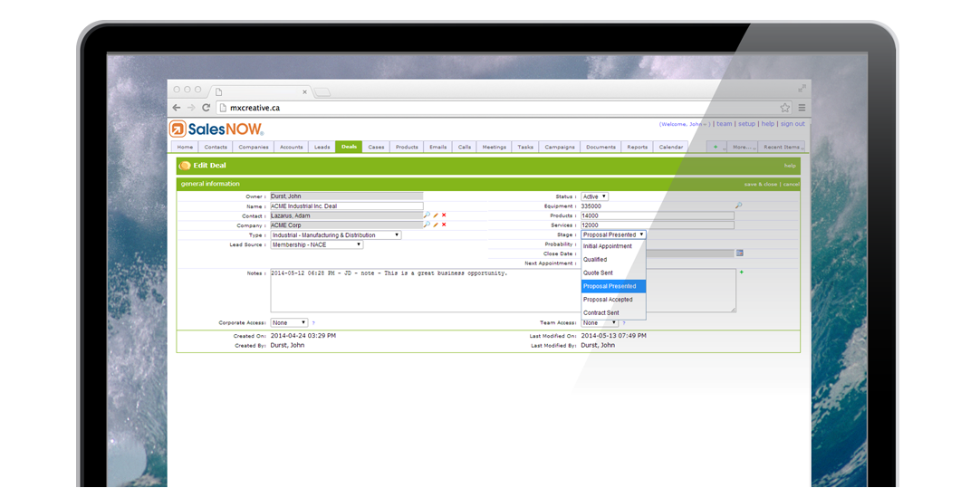Open the Type dropdown
Screen dimensions: 980x488
(336, 234)
